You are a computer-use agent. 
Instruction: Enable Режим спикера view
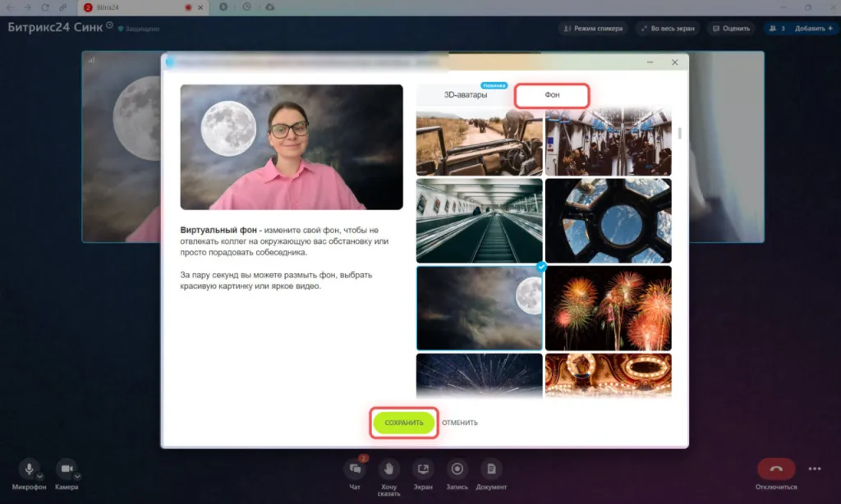592,28
